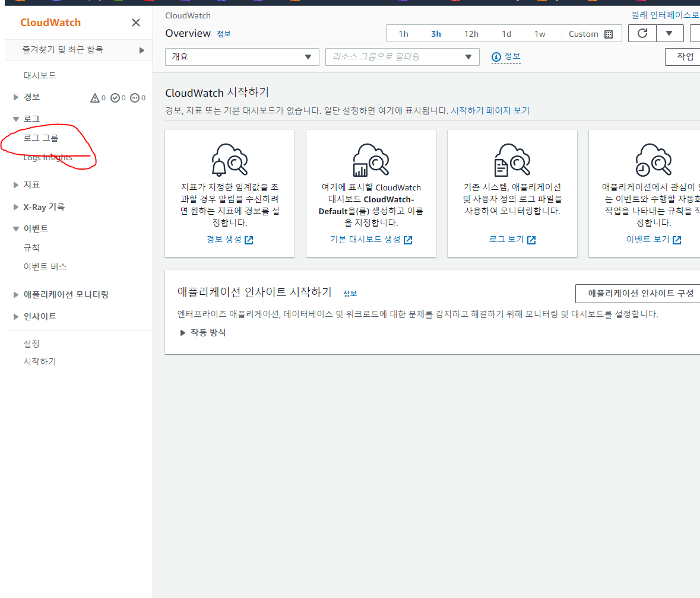Click 시작하기 페이지 보기 link
Image resolution: width=700 pixels, height=598 pixels.
click(x=490, y=110)
